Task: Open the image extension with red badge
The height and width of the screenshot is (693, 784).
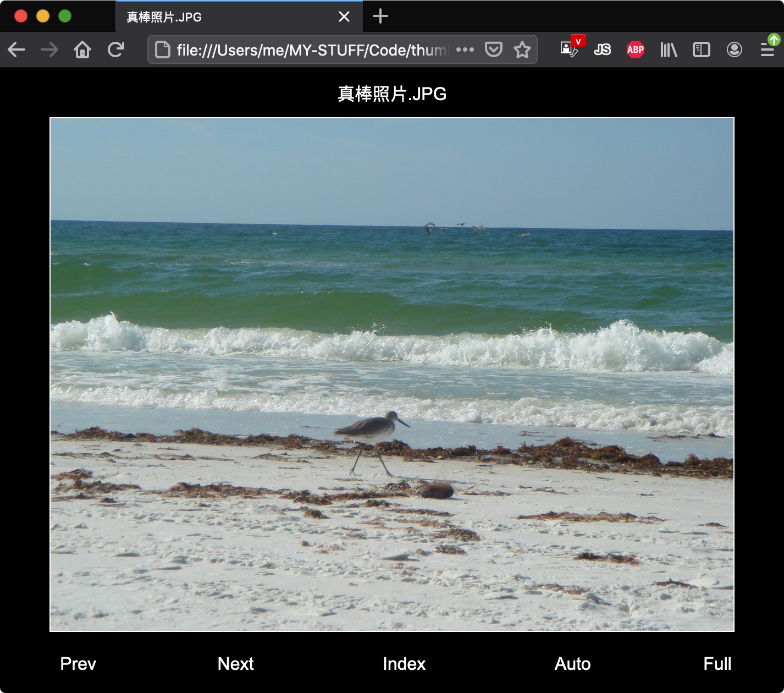Action: 570,50
